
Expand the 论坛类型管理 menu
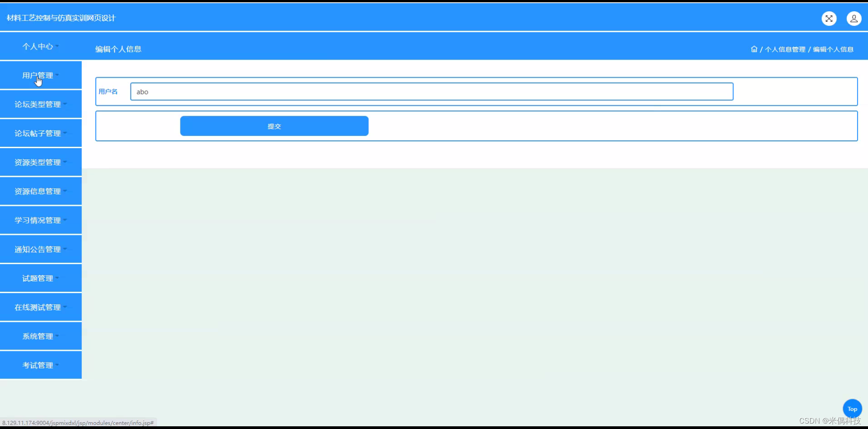41,104
